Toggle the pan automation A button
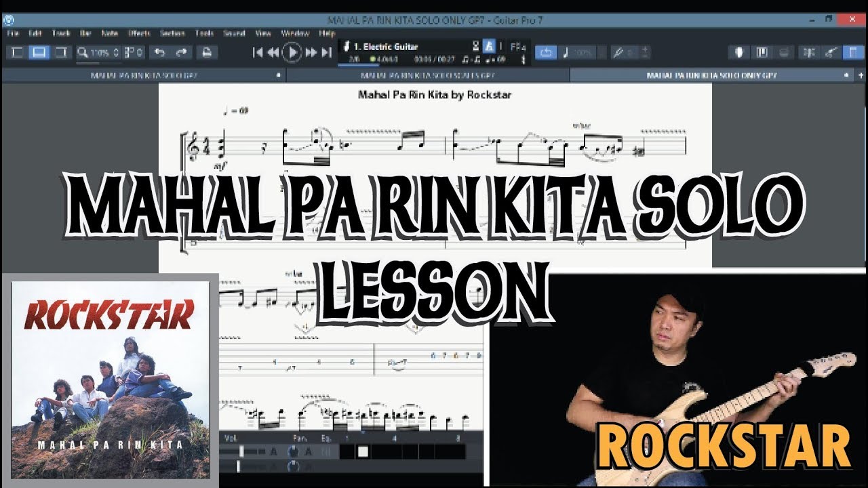This screenshot has height=488, width=868. point(309,451)
